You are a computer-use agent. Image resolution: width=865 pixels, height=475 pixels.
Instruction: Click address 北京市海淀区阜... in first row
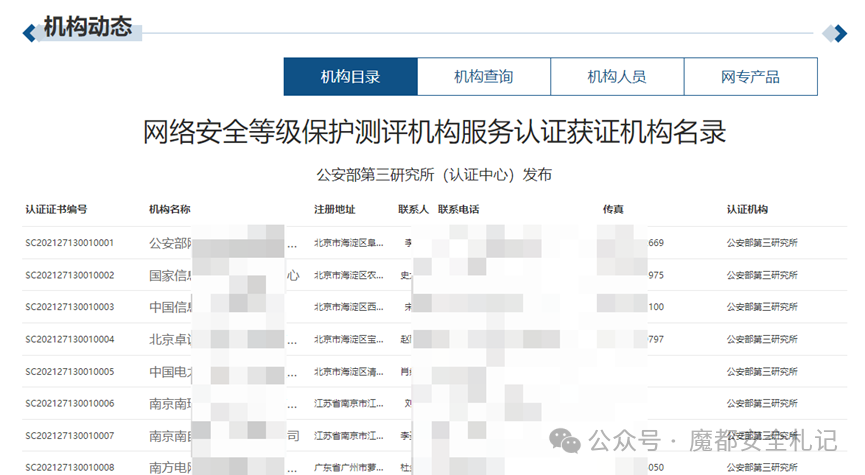(x=349, y=243)
